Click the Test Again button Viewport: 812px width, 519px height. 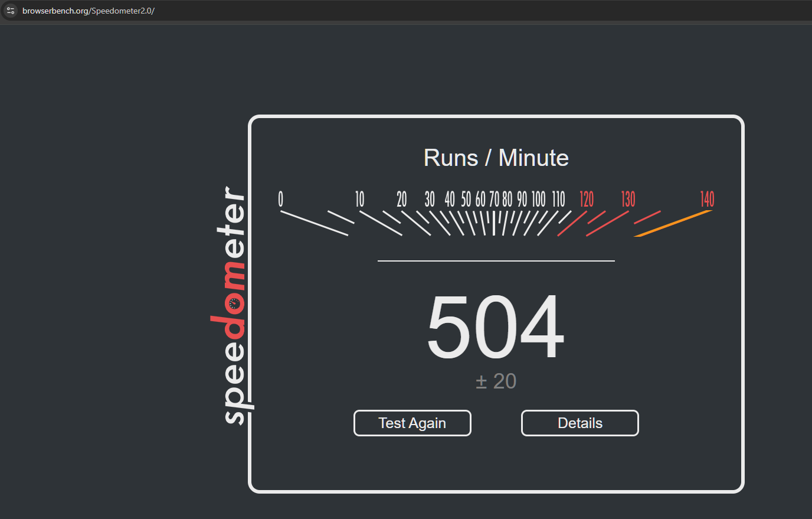click(412, 423)
